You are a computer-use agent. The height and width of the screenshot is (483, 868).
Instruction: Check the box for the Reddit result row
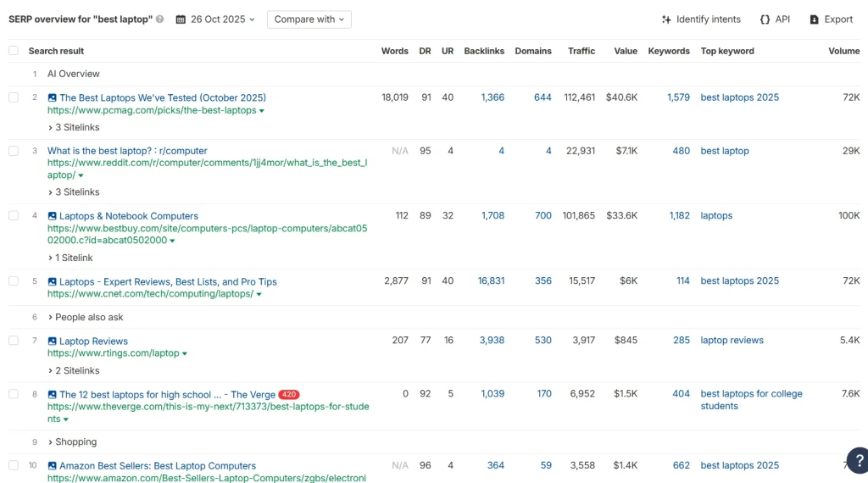tap(14, 151)
